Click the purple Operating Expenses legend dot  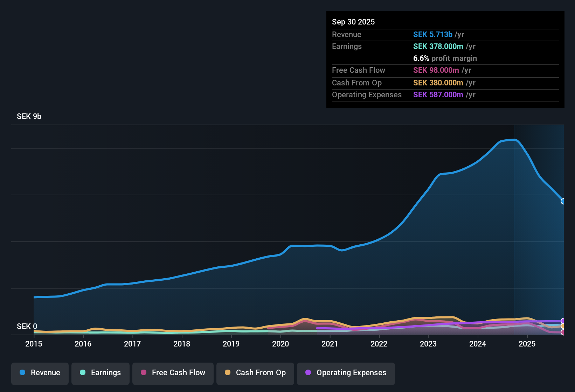coord(308,373)
